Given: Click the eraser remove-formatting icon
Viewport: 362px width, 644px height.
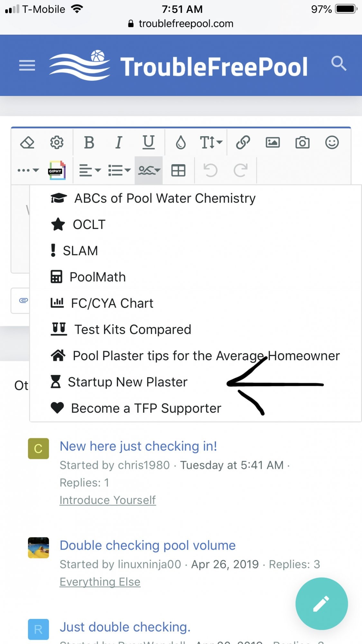Looking at the screenshot, I should click(27, 142).
